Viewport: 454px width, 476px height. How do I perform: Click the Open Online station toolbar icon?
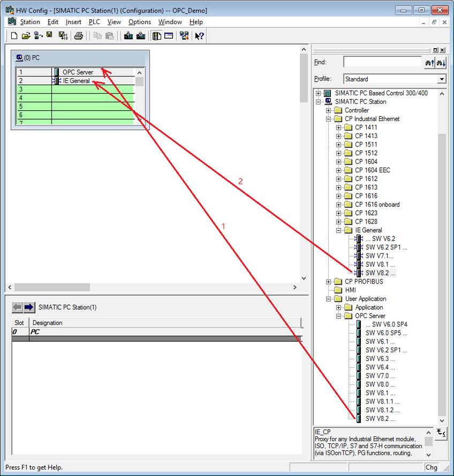click(x=39, y=36)
